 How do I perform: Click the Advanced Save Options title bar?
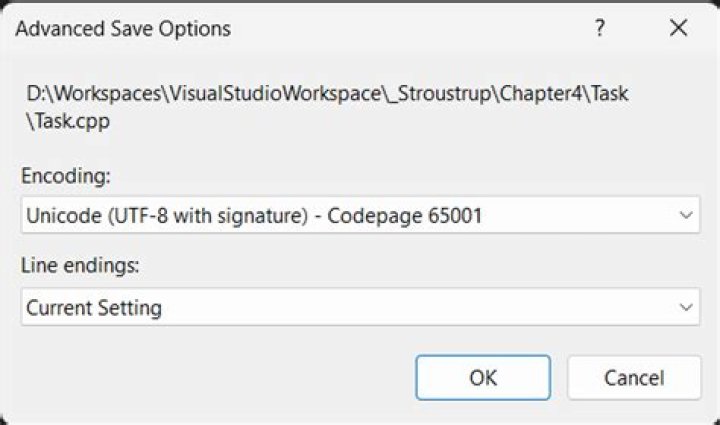[x=300, y=28]
